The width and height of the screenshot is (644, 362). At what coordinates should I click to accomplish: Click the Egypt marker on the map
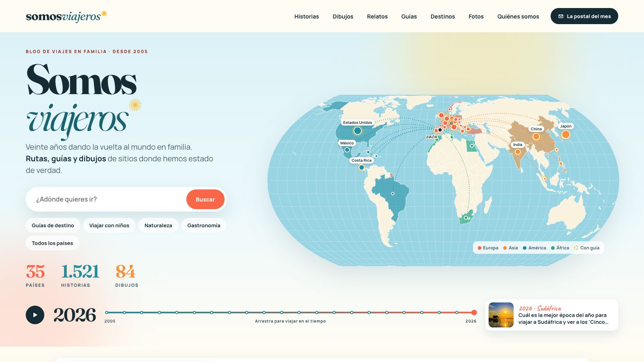pyautogui.click(x=472, y=146)
